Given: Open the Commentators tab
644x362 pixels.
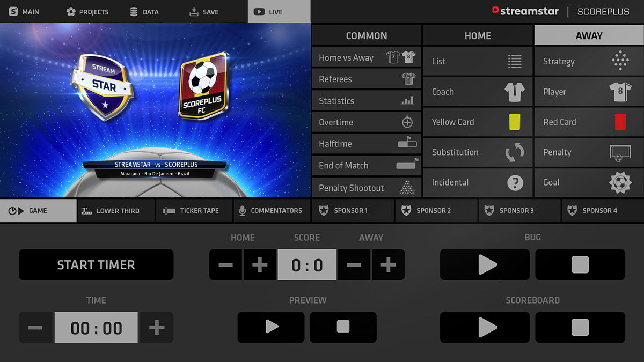Looking at the screenshot, I should coord(271,210).
